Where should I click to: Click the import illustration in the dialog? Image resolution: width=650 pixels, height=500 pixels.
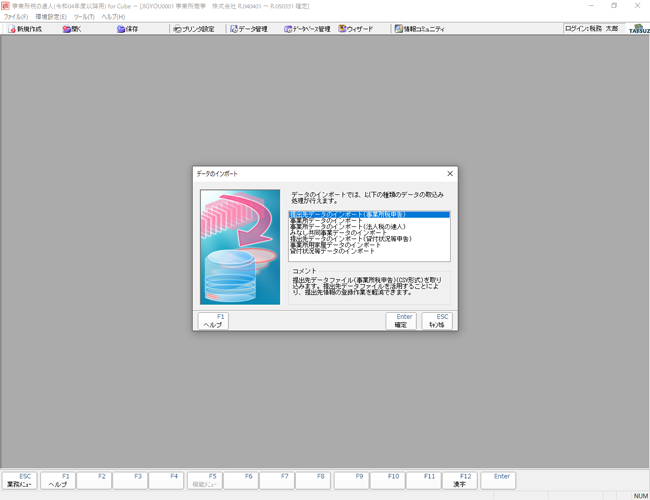coord(240,247)
